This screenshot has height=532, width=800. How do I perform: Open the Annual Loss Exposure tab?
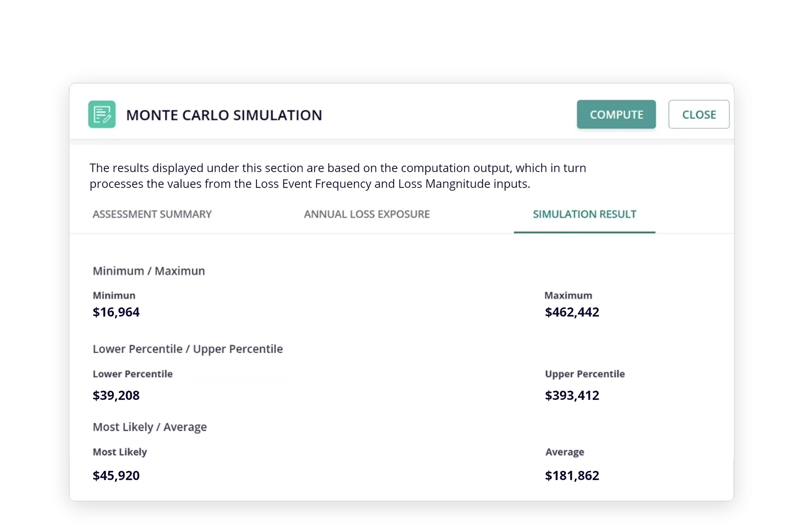tap(367, 214)
